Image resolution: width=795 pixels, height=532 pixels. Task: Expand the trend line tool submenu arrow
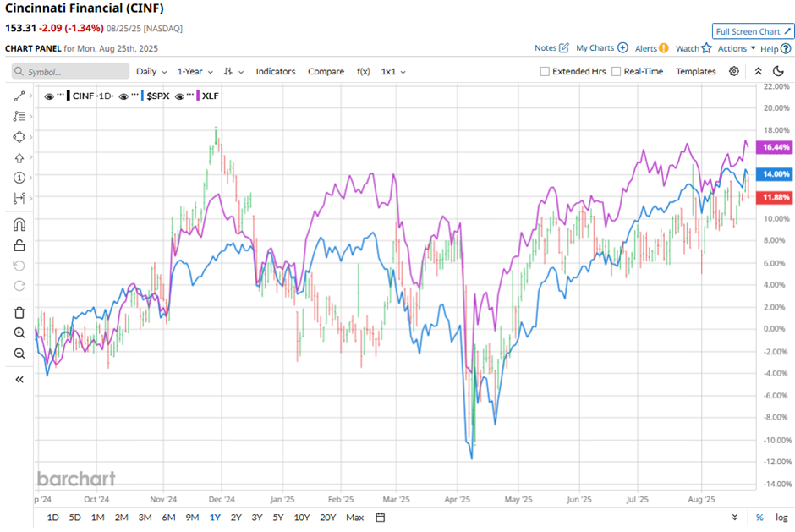[31, 96]
